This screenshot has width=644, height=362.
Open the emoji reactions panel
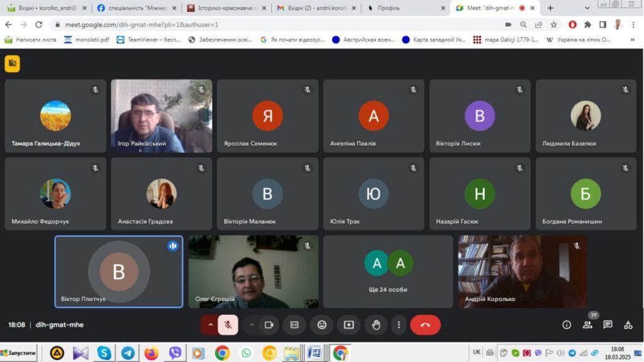pos(322,325)
